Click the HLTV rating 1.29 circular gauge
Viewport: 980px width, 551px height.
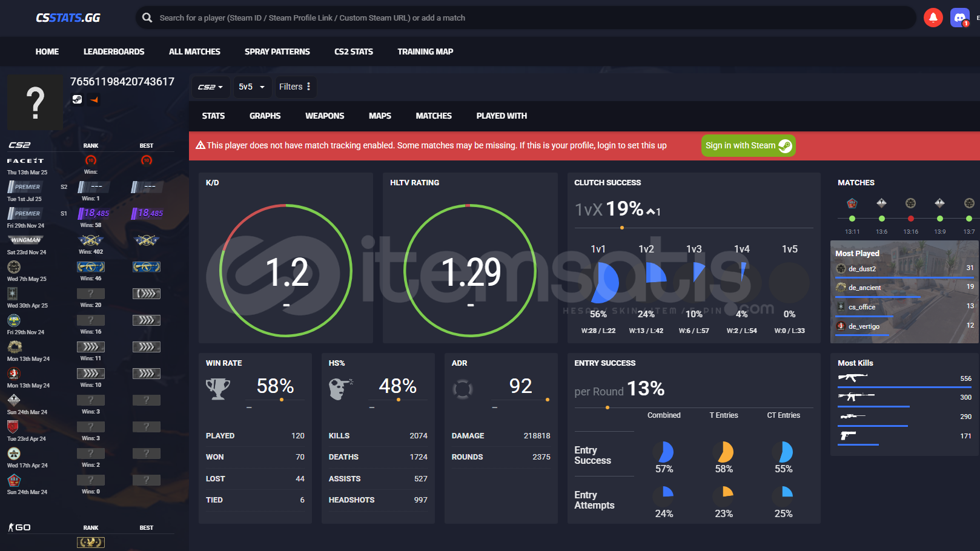(x=470, y=271)
